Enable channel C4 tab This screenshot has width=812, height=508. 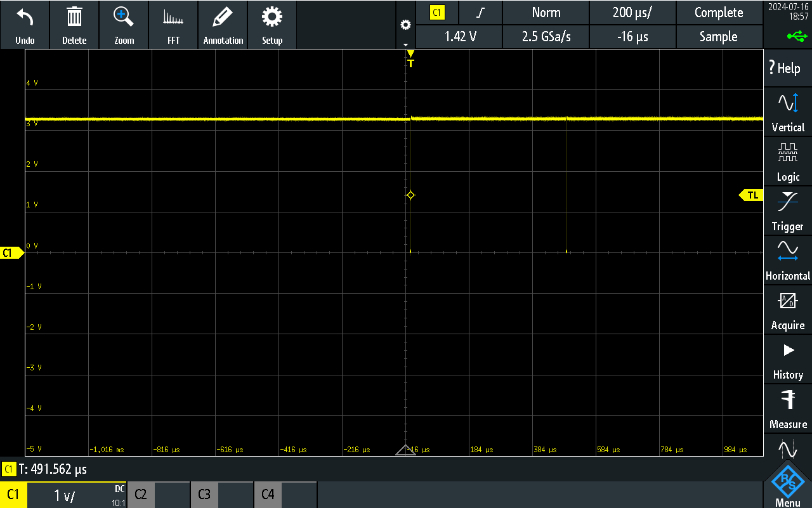coord(268,495)
